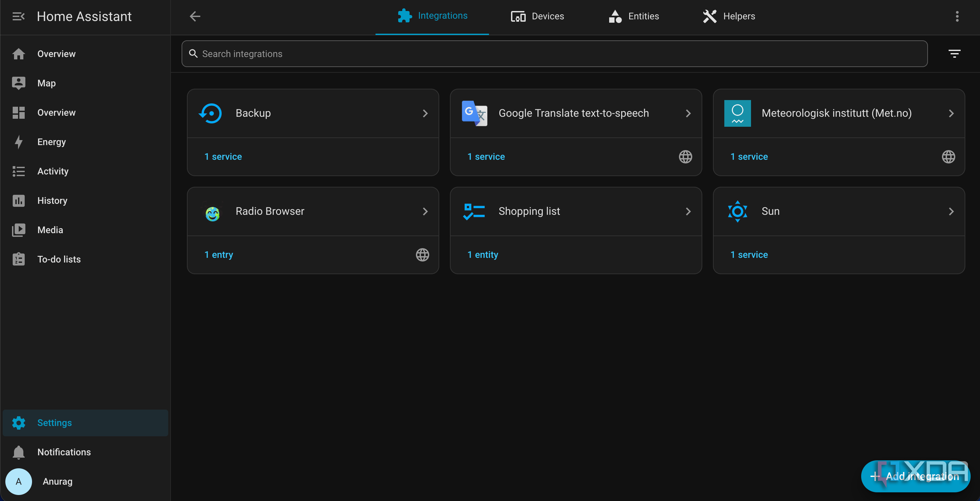Viewport: 980px width, 501px height.
Task: Expand the Shopping list chevron
Action: [x=688, y=211]
